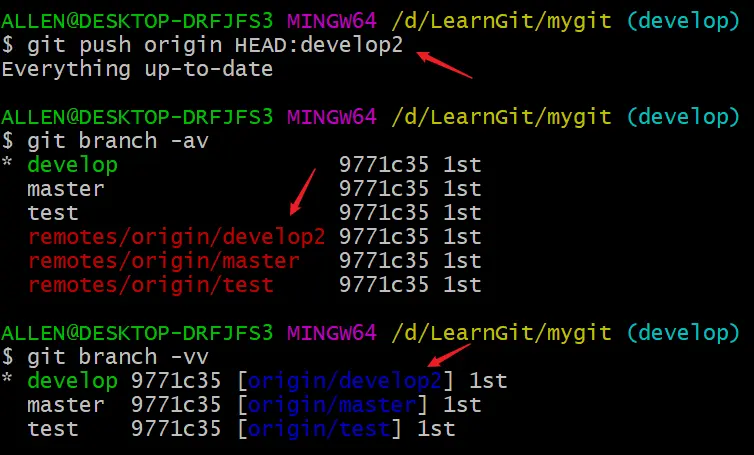Select hash 9771c35 beside [origin/master]
The height and width of the screenshot is (455, 754).
176,405
